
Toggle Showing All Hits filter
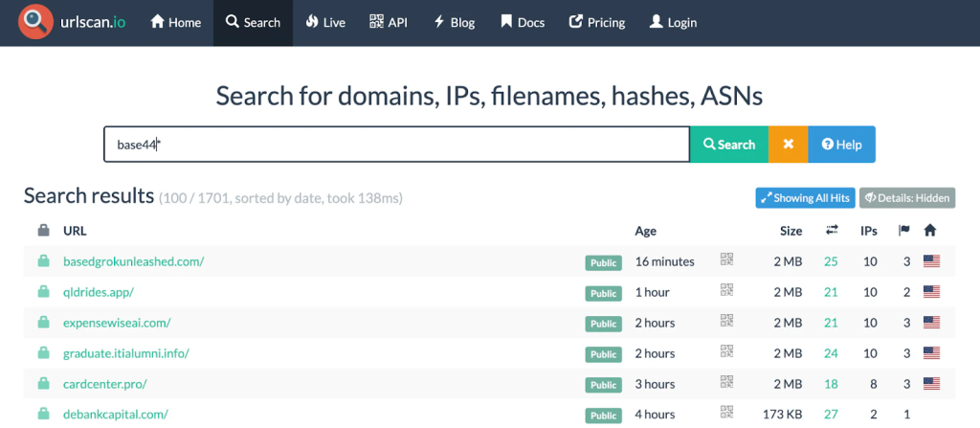pyautogui.click(x=804, y=198)
